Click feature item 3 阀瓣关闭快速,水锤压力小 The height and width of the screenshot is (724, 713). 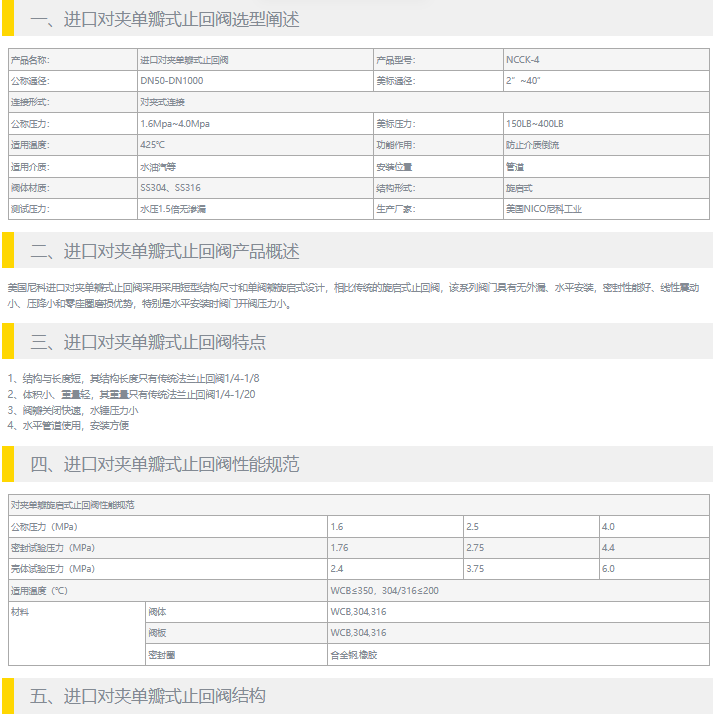click(72, 410)
